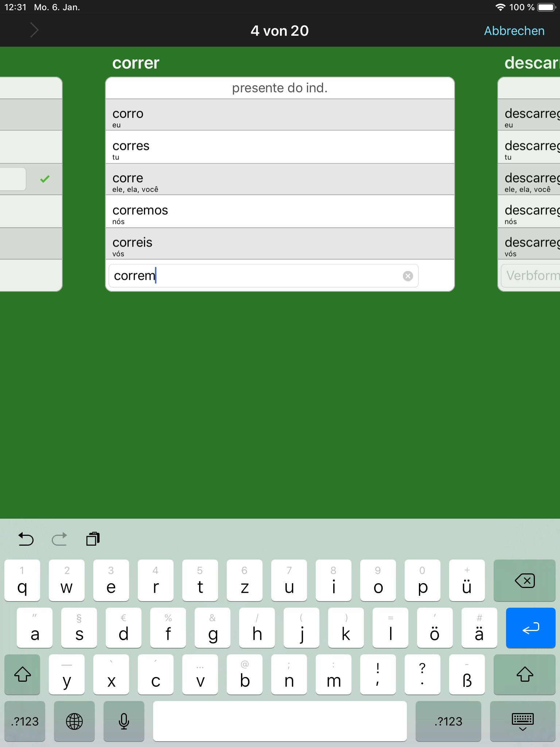Tap the paste clipboard icon
Image resolution: width=560 pixels, height=747 pixels.
93,539
